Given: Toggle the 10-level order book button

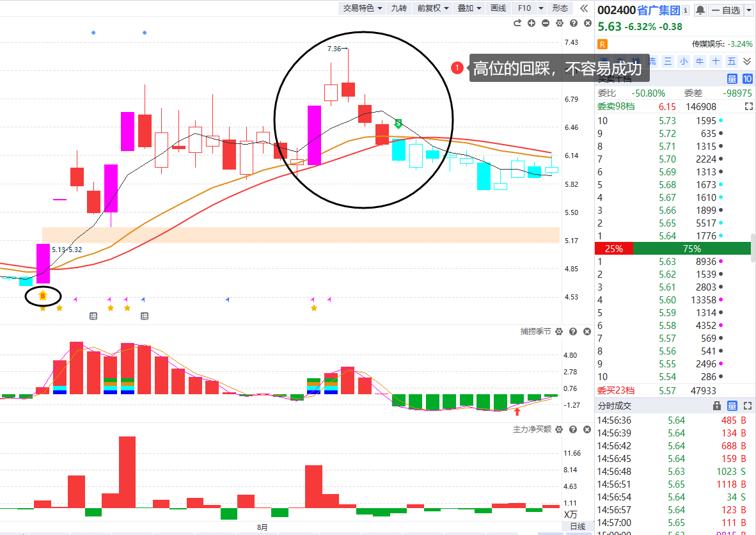Looking at the screenshot, I should point(747,79).
